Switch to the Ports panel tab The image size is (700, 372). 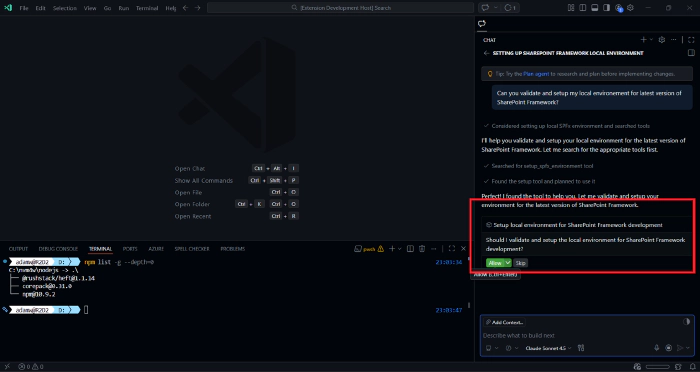tap(130, 249)
